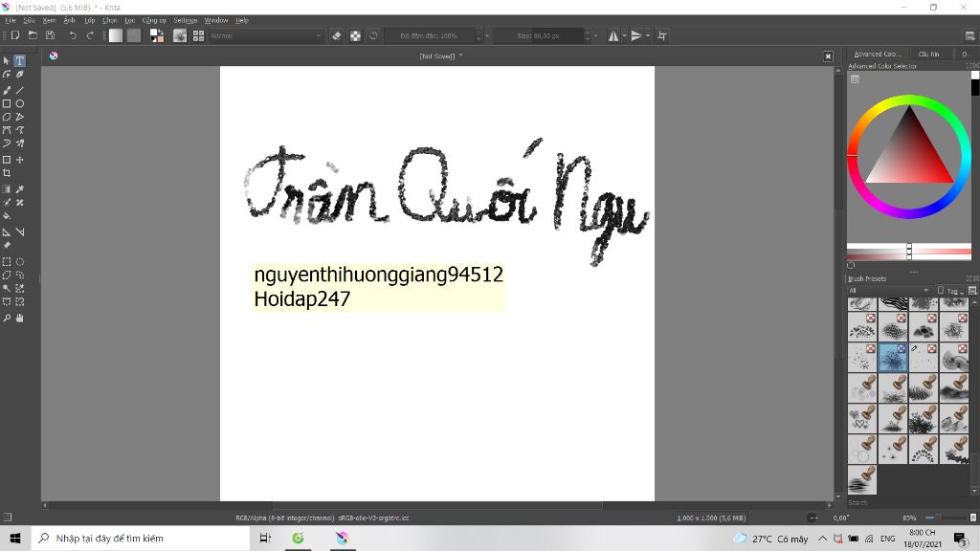Open the Normal blending mode dropdown
Image resolution: width=980 pixels, height=551 pixels.
click(266, 35)
